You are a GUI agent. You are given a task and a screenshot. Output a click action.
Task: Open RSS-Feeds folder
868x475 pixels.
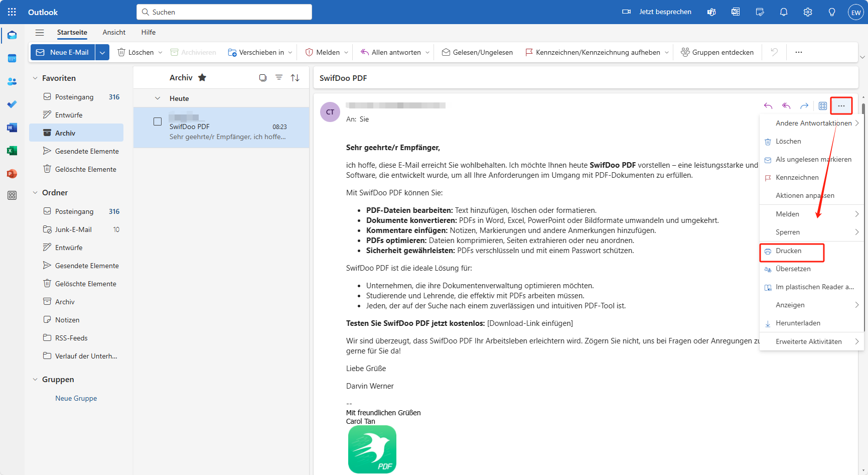pyautogui.click(x=76, y=338)
